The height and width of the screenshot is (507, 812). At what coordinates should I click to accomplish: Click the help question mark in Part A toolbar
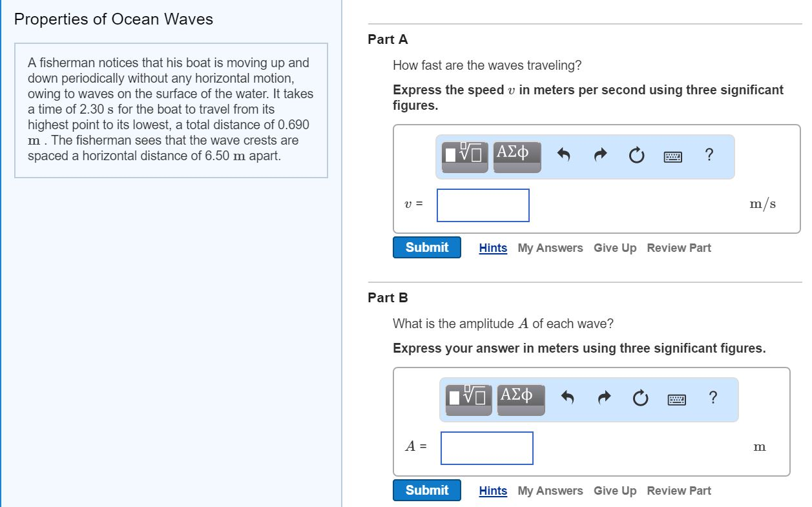point(709,155)
